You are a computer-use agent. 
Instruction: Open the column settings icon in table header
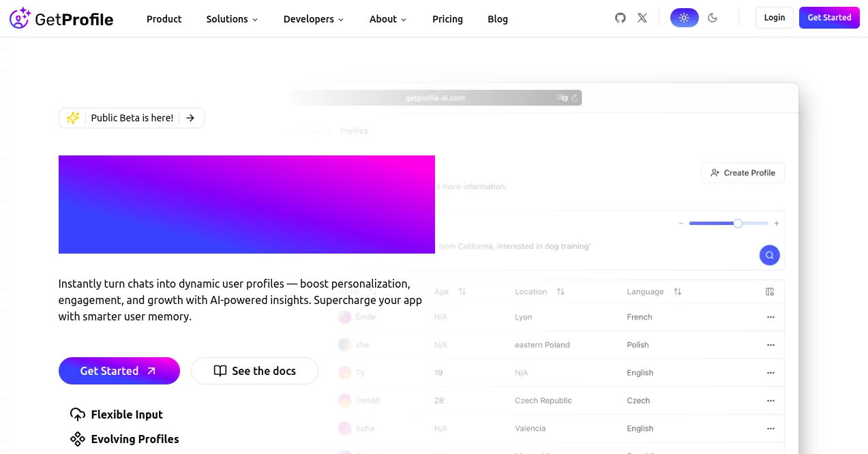[x=770, y=292]
